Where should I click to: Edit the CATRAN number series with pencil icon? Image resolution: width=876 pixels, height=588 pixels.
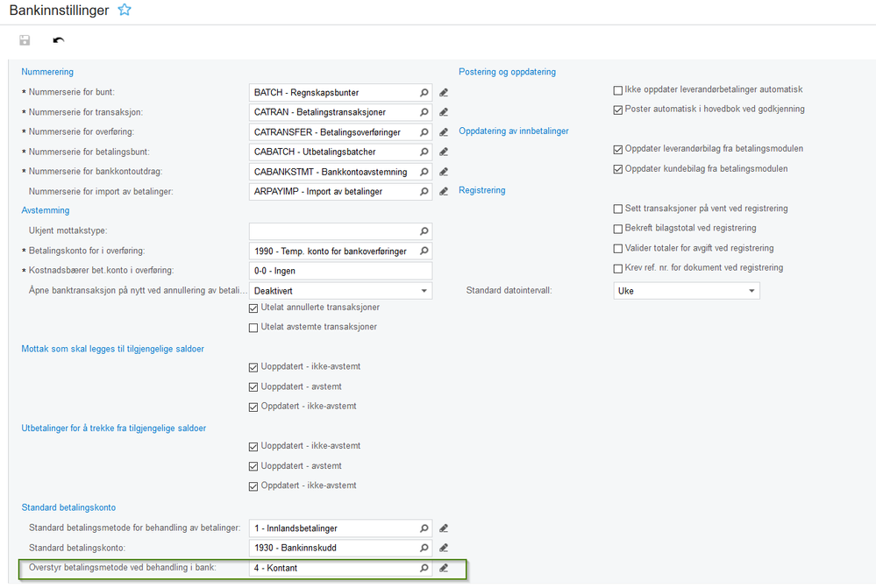(x=444, y=112)
